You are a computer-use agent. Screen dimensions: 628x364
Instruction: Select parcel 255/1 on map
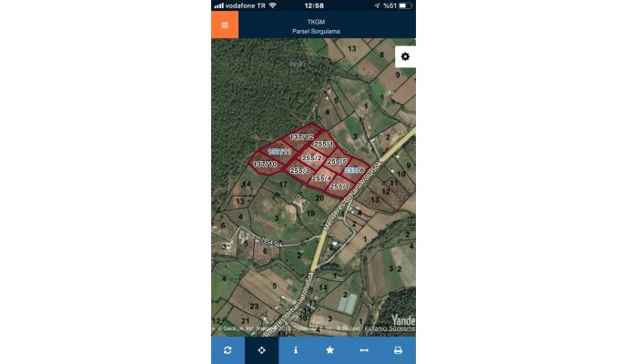[x=324, y=144]
